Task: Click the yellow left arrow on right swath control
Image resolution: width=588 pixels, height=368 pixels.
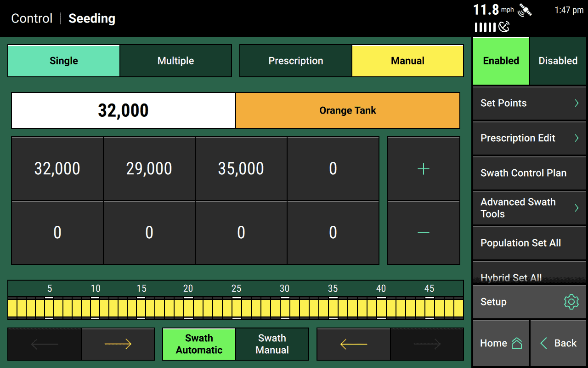Action: 353,344
